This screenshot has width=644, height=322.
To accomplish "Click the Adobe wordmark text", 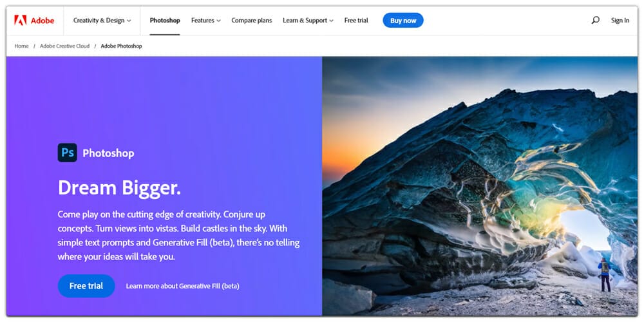I will 43,21.
